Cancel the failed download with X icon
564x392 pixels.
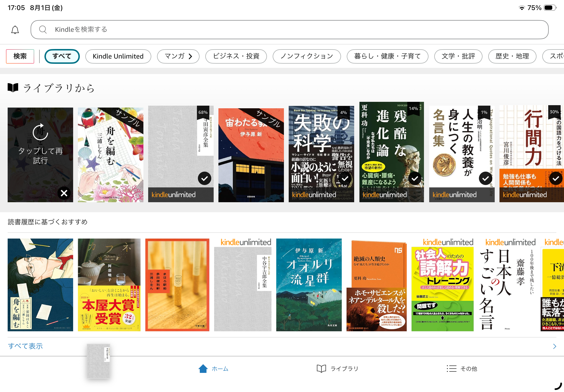pyautogui.click(x=64, y=193)
